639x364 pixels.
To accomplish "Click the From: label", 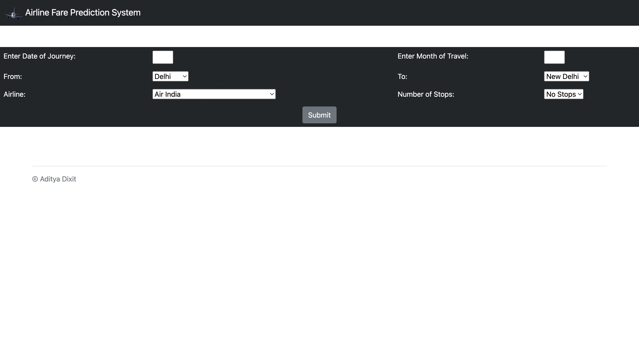I will (x=12, y=77).
